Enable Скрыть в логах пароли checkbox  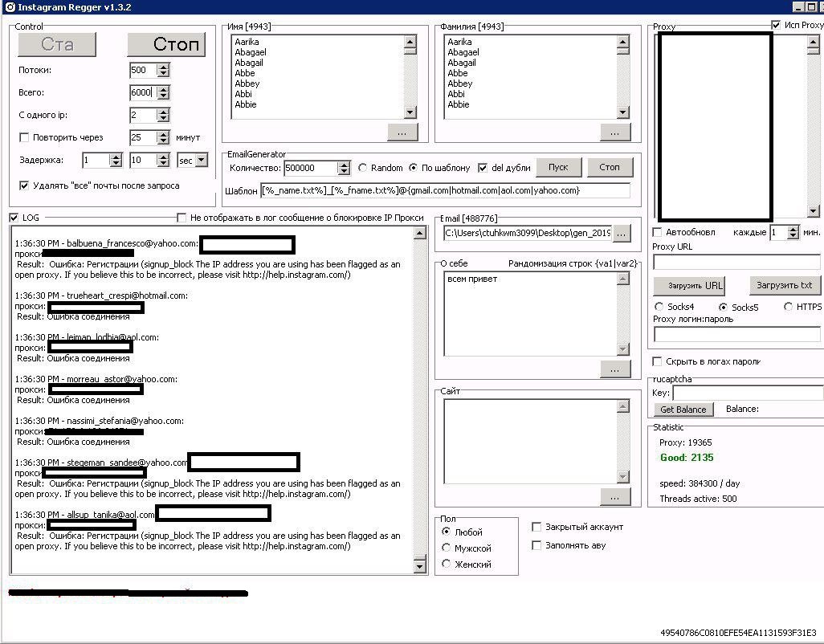tap(657, 361)
